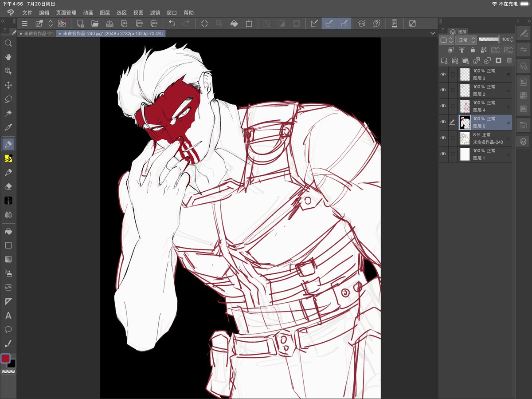
Task: Open the hamburger menu in command bar
Action: (x=24, y=24)
